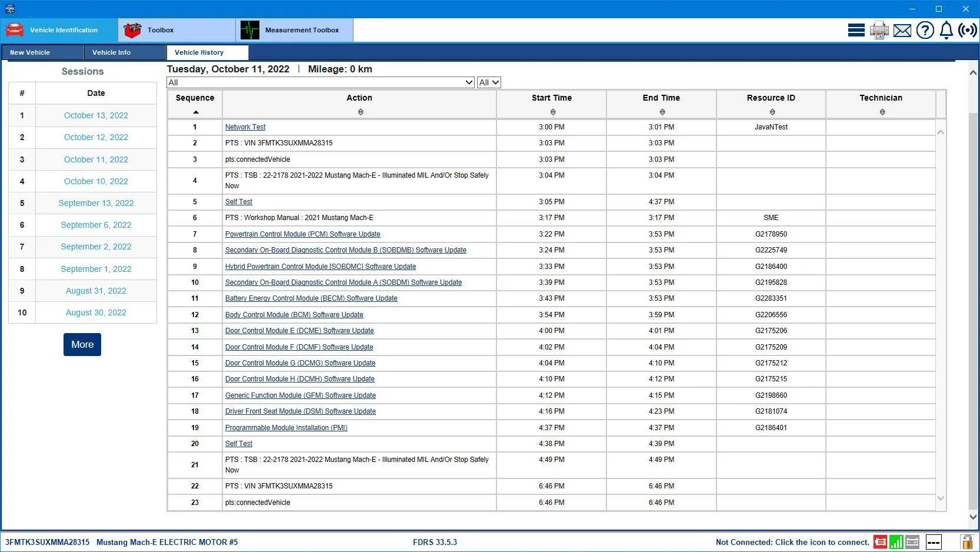Open Programmable Module Installation (PMI) link
Image resolution: width=980 pixels, height=552 pixels.
click(286, 428)
